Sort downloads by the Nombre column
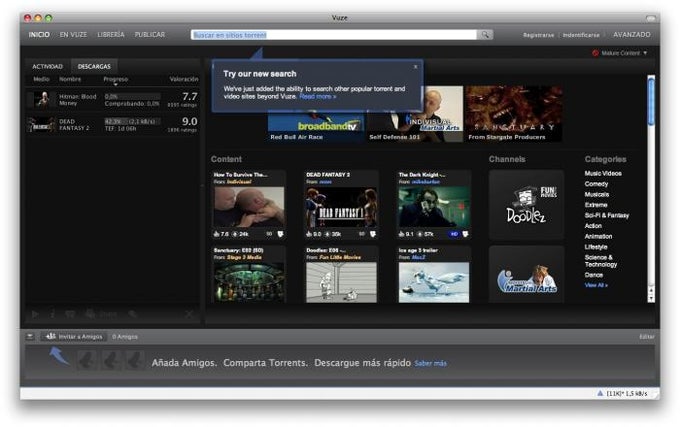Image resolution: width=680 pixels, height=427 pixels. [x=70, y=79]
